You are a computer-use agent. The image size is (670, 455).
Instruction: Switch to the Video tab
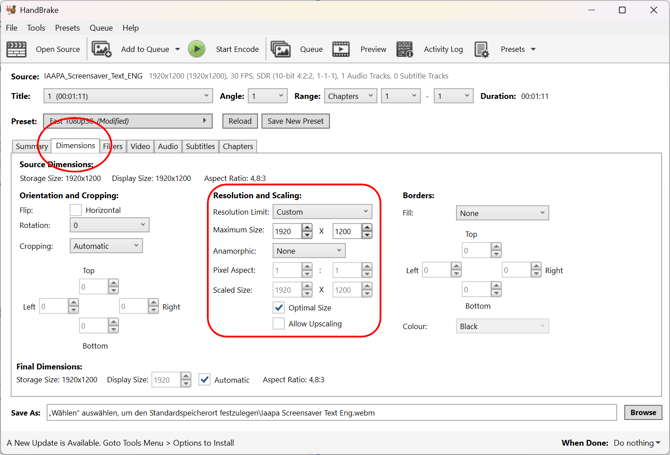pyautogui.click(x=140, y=146)
